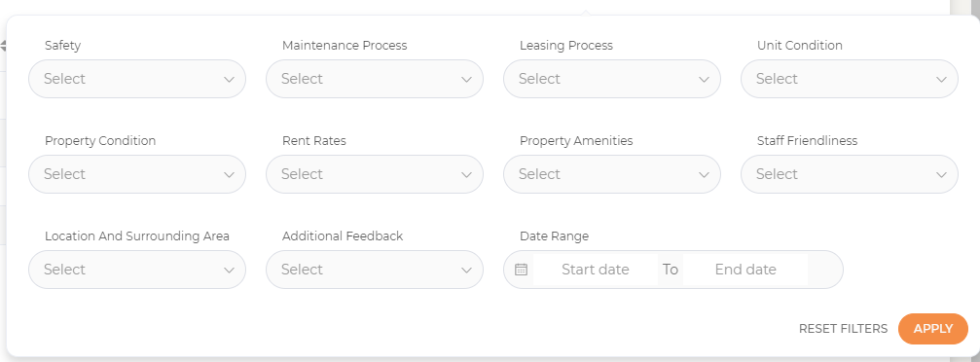Click the RESET FILTERS link
Viewport: 980px width, 362px height.
pos(843,329)
